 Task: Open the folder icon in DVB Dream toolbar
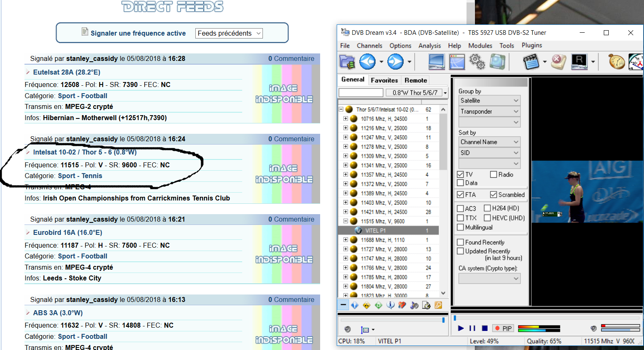pos(347,62)
